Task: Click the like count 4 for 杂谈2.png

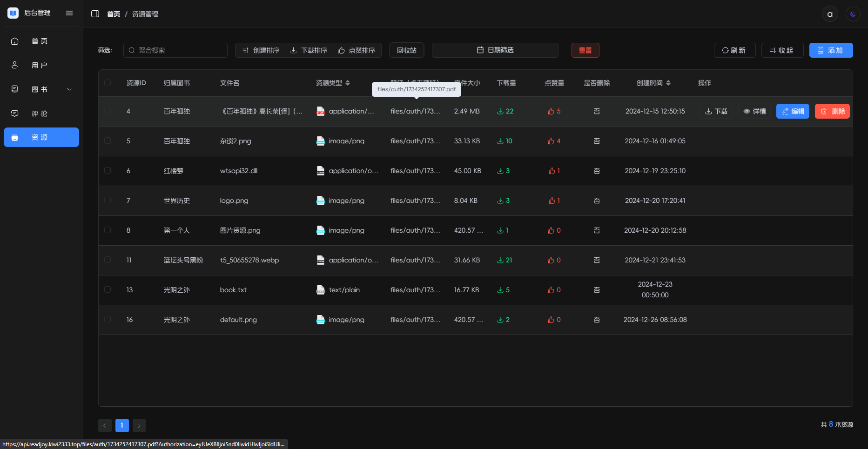Action: click(x=554, y=141)
